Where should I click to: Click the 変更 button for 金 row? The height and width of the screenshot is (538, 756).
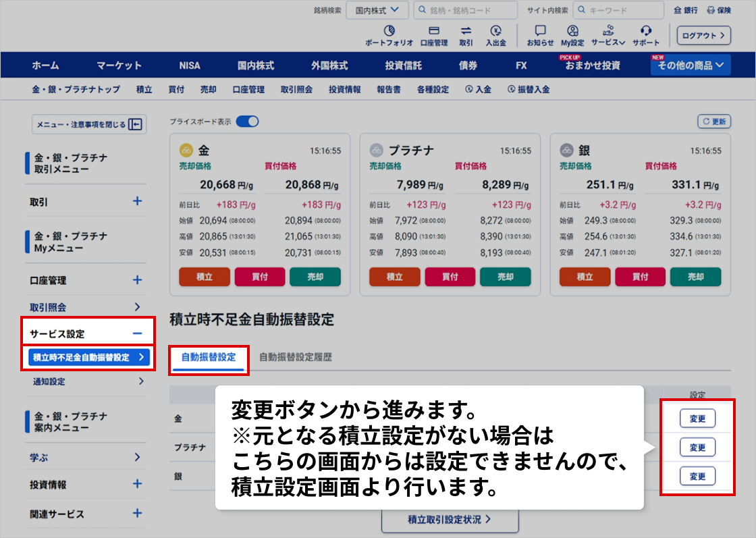click(697, 419)
